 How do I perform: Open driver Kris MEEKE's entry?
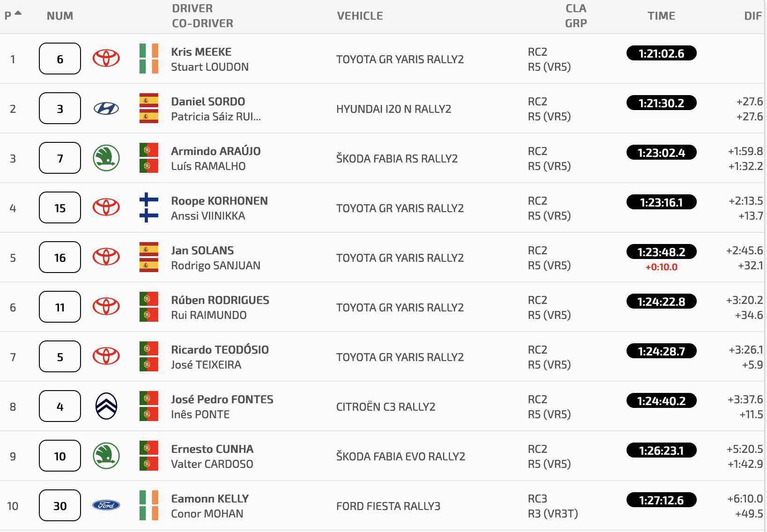coord(201,52)
